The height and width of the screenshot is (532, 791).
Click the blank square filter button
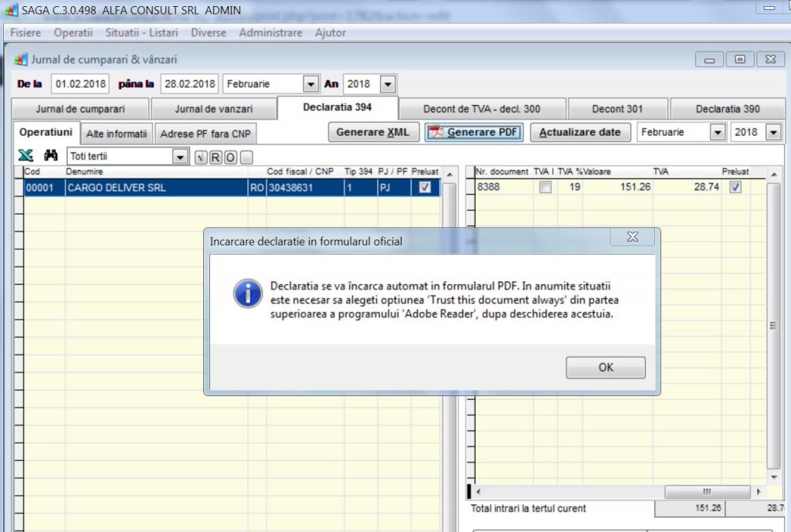point(246,158)
